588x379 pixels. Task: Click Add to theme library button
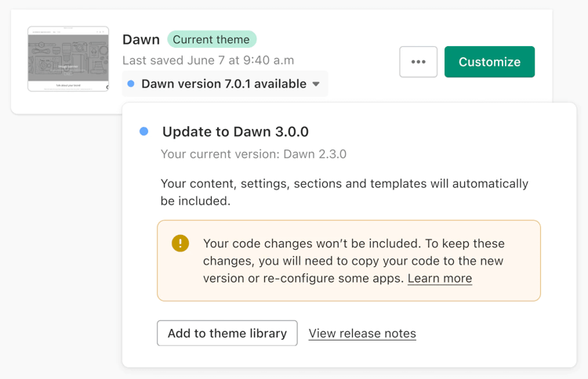[227, 333]
